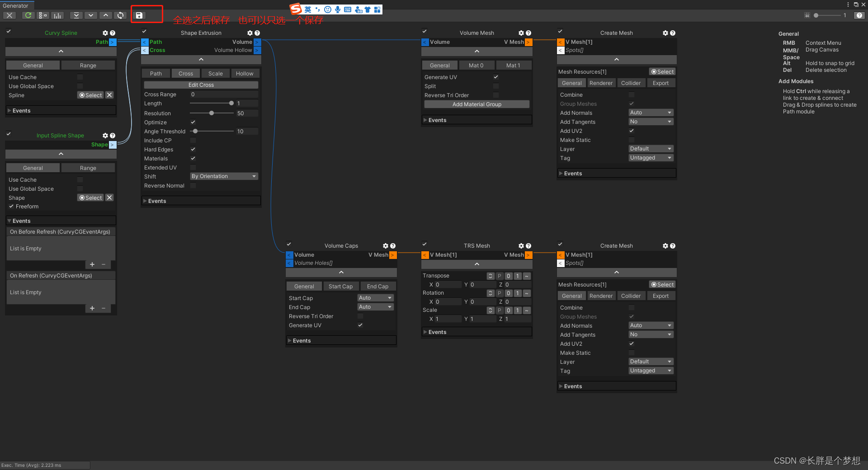Open the upper Create Mesh help icon
Image resolution: width=868 pixels, height=470 pixels.
(673, 33)
